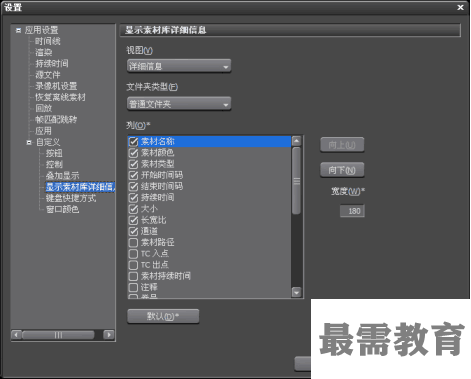Click the 宽度 input field showing 180
Viewport: 471px width, 379px height.
pyautogui.click(x=352, y=211)
